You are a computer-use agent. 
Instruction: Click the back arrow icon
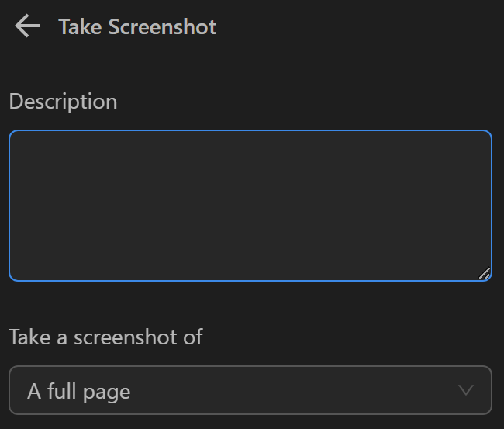click(x=27, y=26)
